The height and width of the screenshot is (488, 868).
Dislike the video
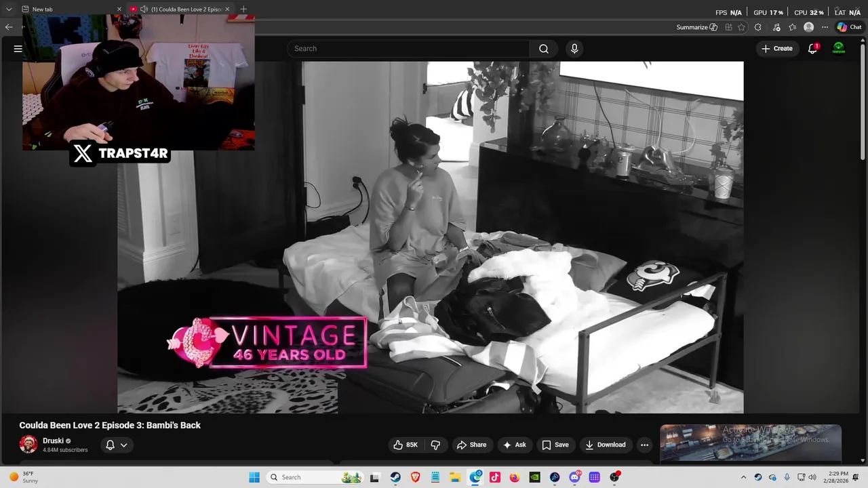435,445
